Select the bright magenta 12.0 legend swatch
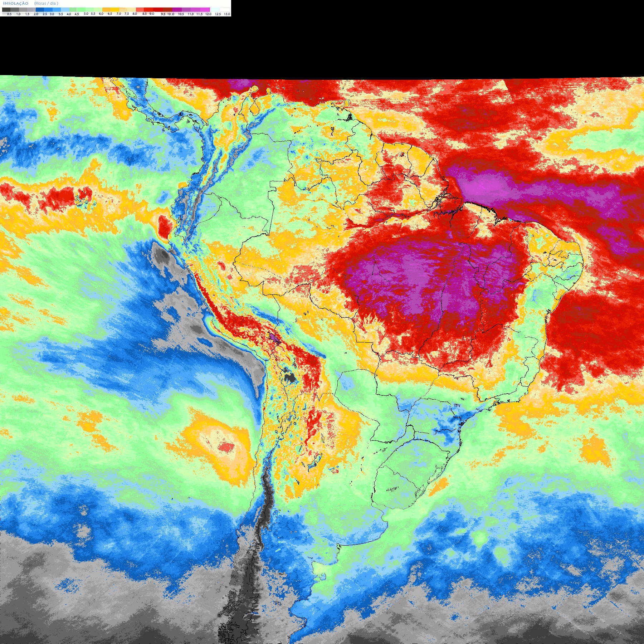This screenshot has width=644, height=644. tap(205, 10)
